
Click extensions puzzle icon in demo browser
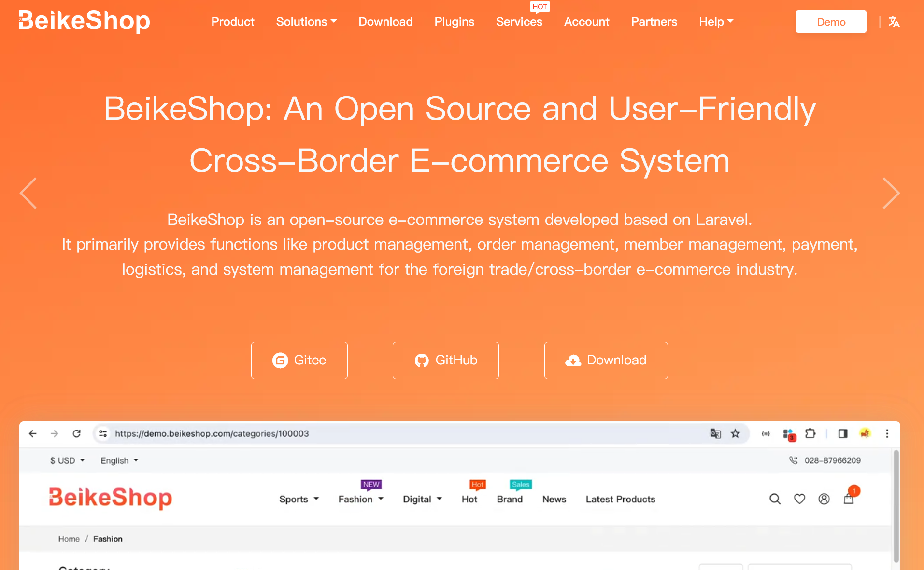pos(810,433)
